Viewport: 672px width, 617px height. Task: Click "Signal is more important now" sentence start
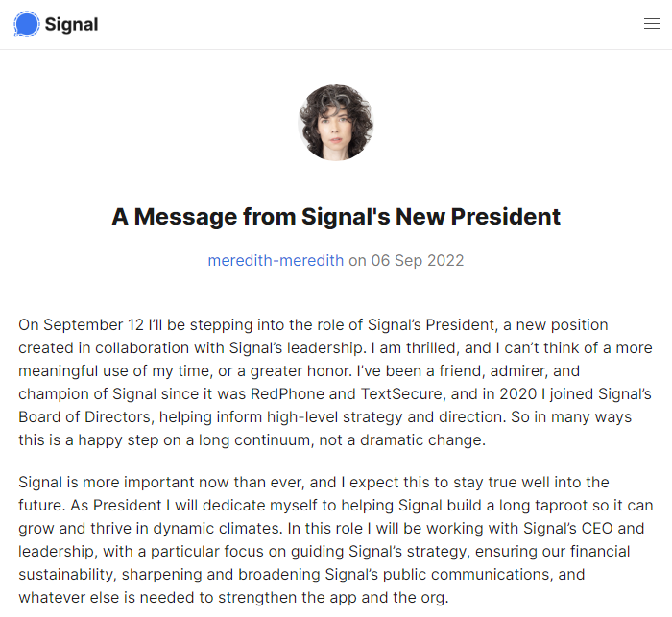coord(114,483)
